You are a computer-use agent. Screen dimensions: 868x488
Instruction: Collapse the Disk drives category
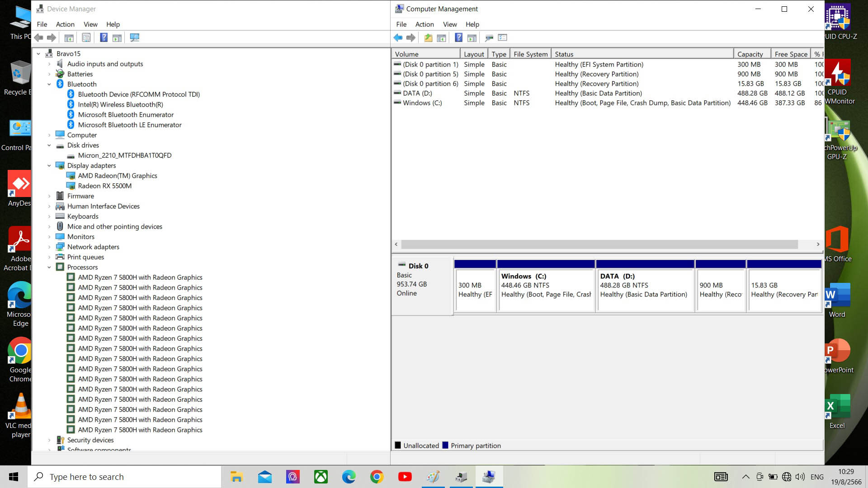(x=49, y=145)
